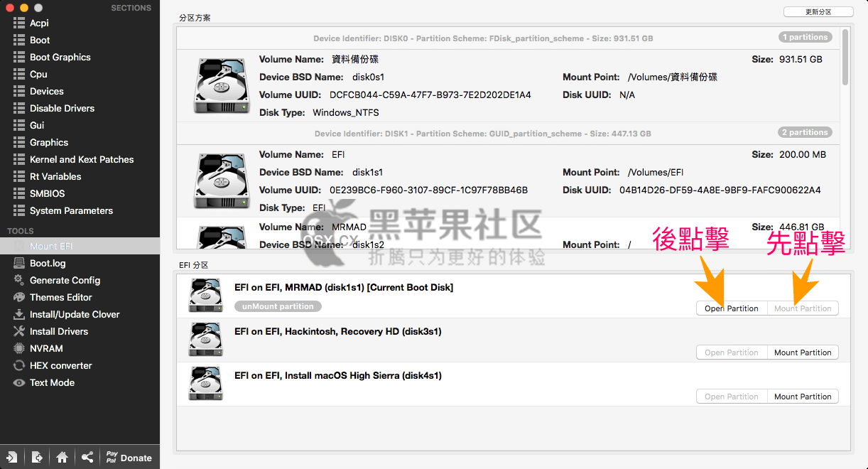Click Disk UUID '04B14D26-DF59-4A8E-9BF9-FAFC900622A4'

click(x=720, y=190)
